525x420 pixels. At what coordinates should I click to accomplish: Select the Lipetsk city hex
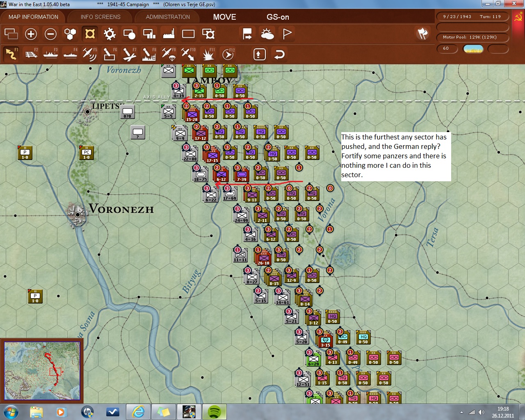click(87, 112)
